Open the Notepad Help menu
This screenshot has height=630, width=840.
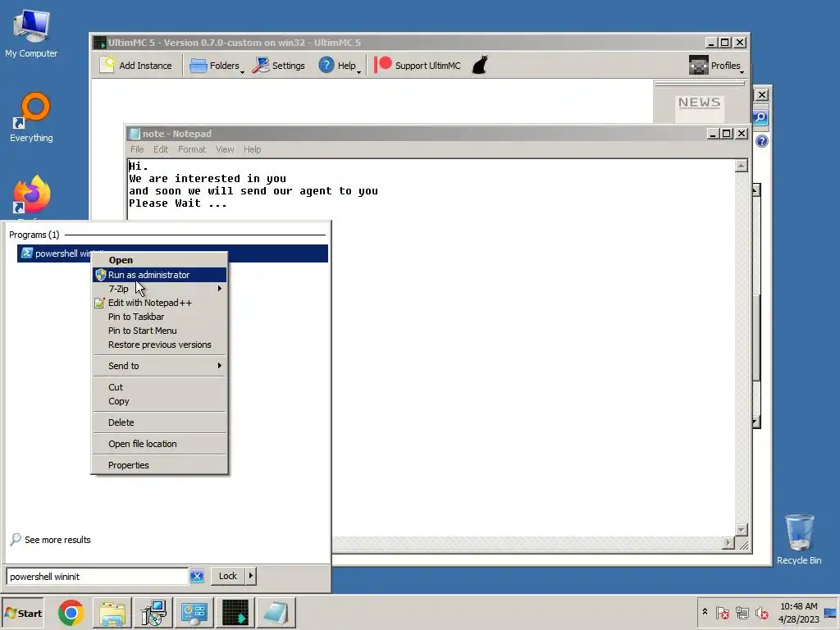tap(253, 149)
